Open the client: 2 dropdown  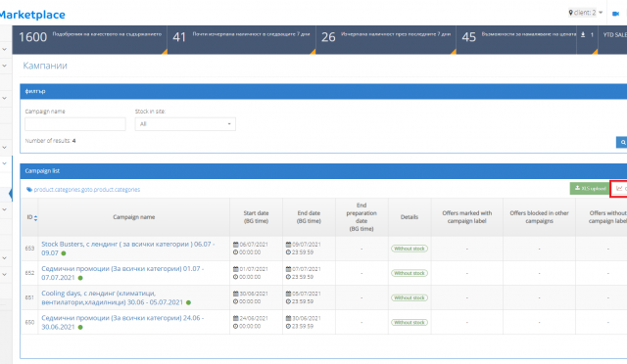(x=586, y=13)
